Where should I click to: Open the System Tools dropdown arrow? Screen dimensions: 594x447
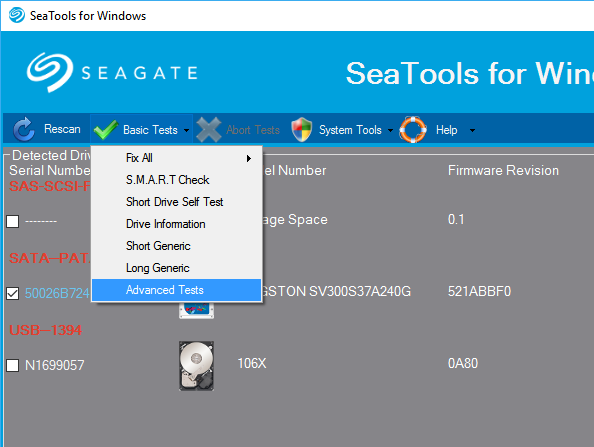tap(390, 130)
